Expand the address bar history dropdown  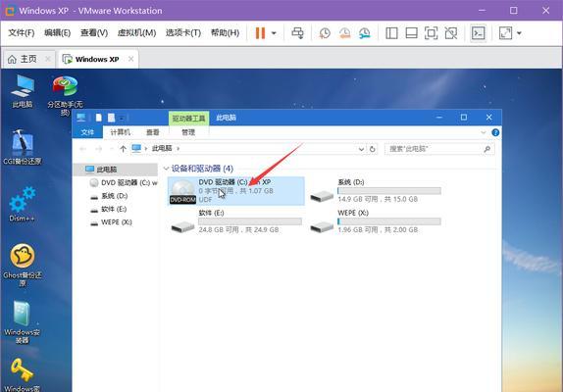pos(361,149)
